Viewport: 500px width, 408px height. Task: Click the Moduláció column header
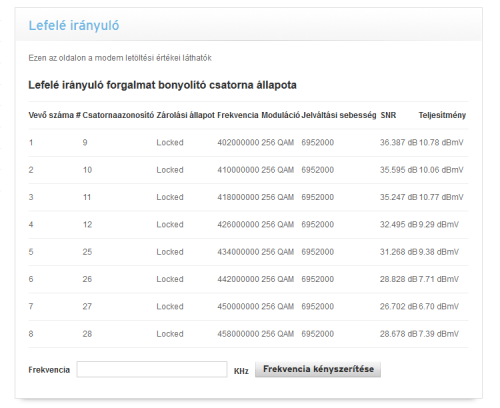[281, 115]
